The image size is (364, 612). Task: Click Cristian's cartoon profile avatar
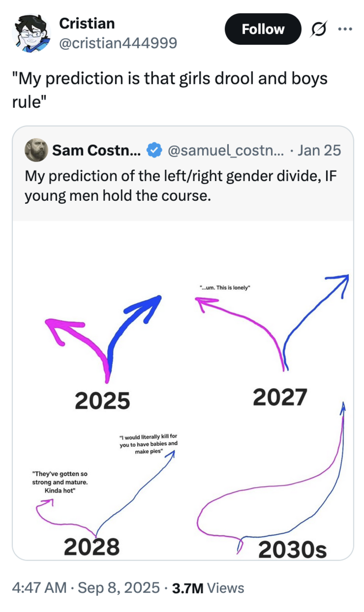pyautogui.click(x=32, y=32)
